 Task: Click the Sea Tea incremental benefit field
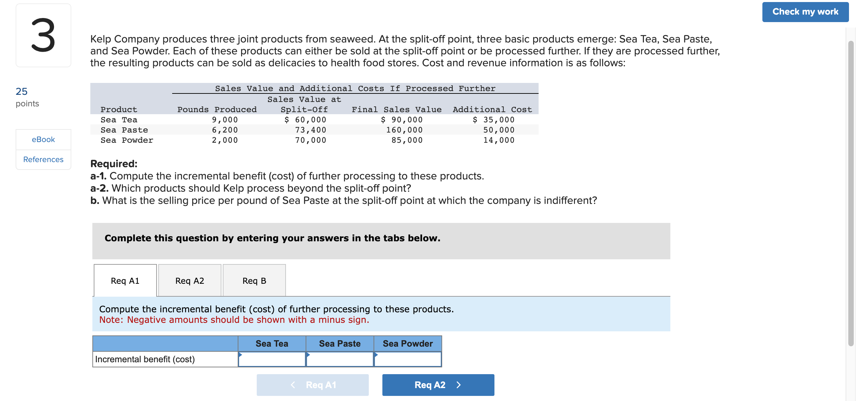point(272,359)
